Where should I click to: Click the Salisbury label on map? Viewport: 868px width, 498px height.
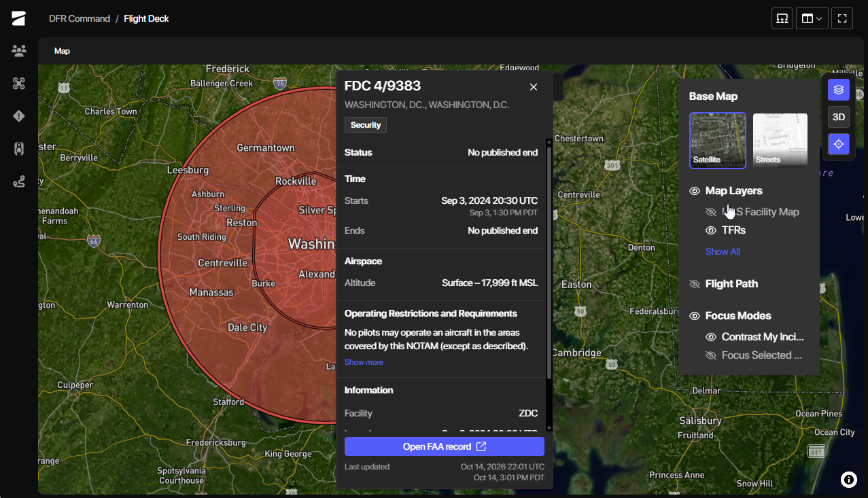click(x=700, y=421)
